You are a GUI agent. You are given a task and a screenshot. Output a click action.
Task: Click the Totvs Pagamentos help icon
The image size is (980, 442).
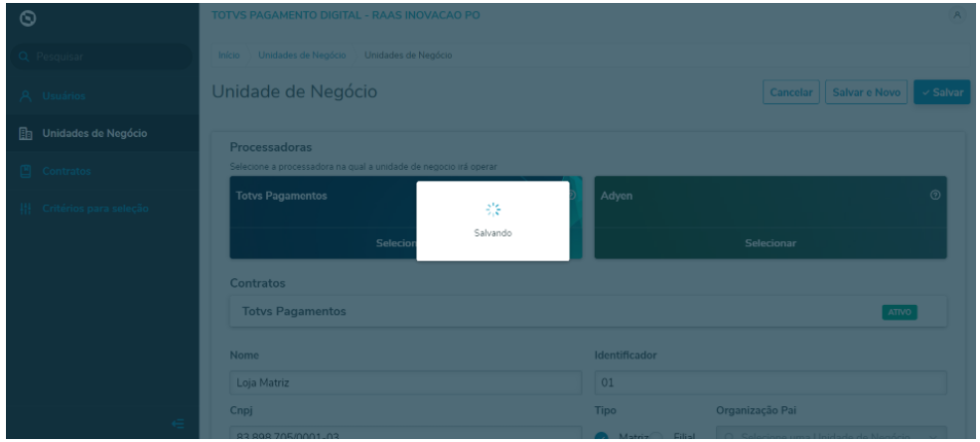[x=571, y=195]
